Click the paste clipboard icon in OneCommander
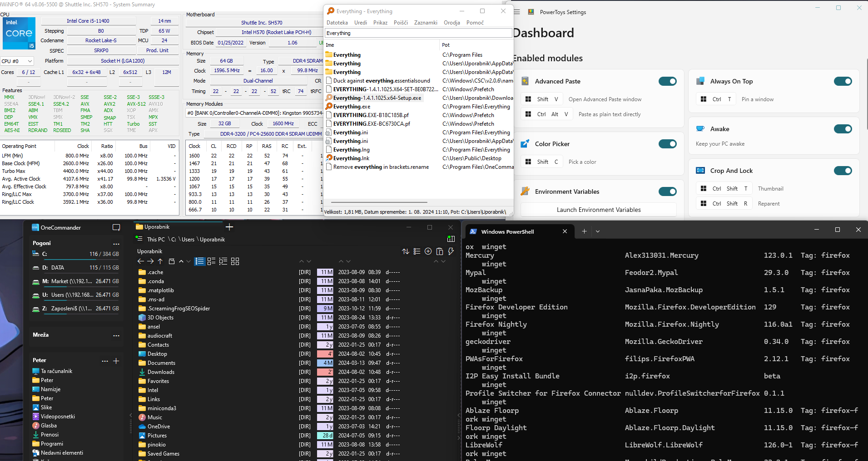The height and width of the screenshot is (461, 868). point(439,251)
